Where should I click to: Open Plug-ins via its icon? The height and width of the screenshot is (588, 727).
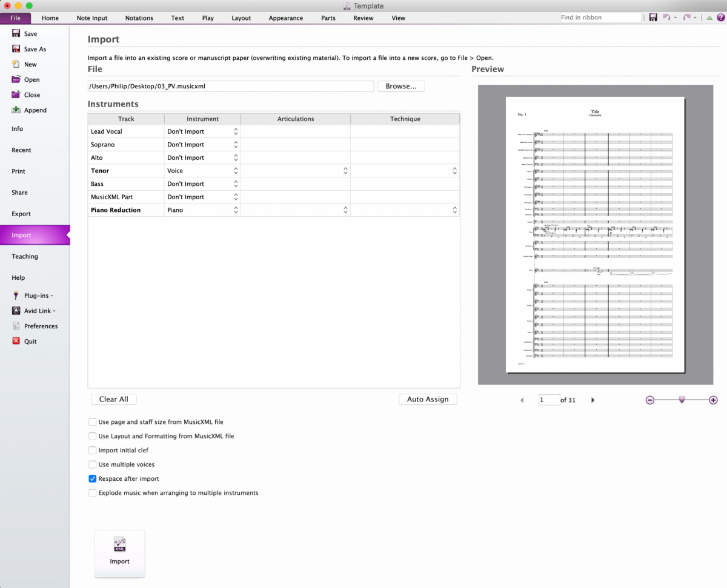pos(16,296)
